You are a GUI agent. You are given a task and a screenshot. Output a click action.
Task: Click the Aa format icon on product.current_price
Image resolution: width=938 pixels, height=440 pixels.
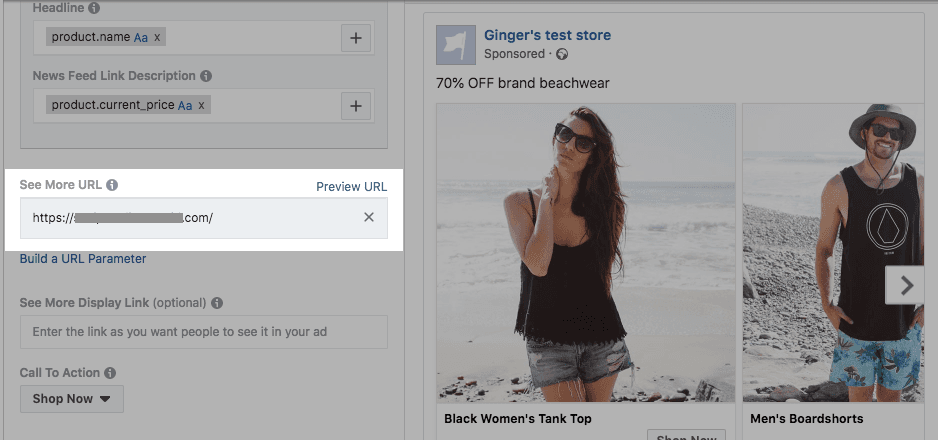click(185, 105)
